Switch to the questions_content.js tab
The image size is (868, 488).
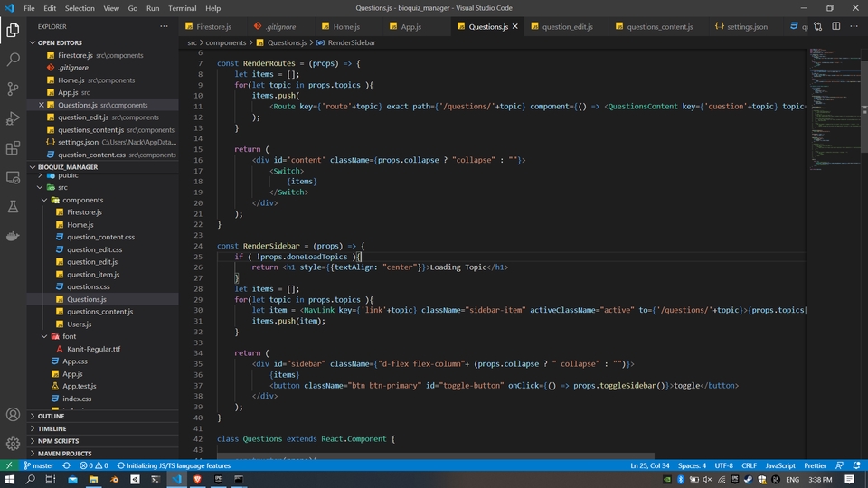659,26
